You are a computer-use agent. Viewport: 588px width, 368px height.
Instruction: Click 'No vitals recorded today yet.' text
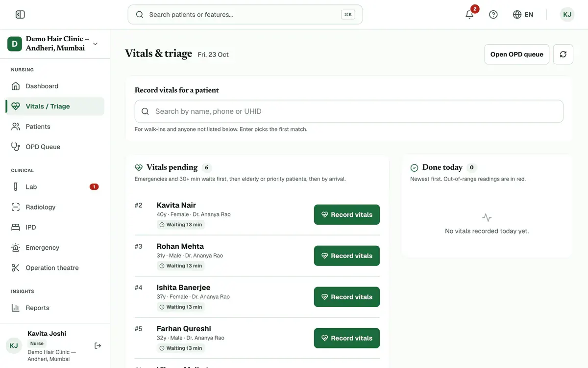[487, 231]
